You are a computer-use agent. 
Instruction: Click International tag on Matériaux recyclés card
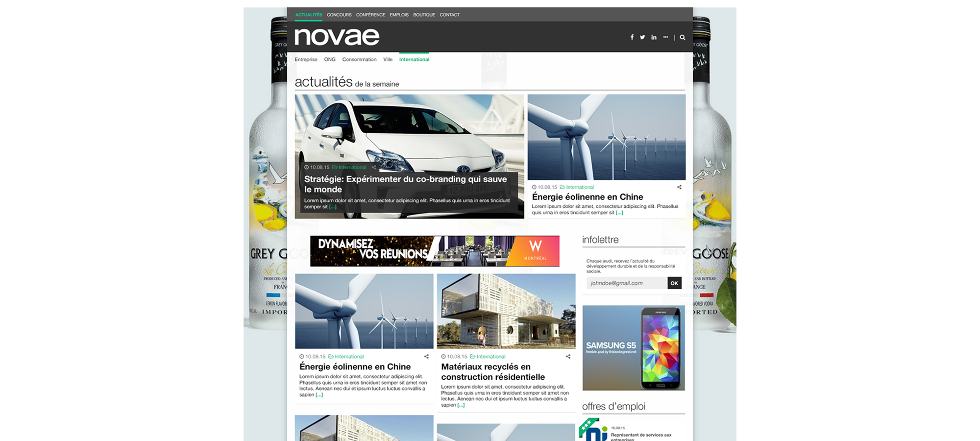tap(488, 357)
